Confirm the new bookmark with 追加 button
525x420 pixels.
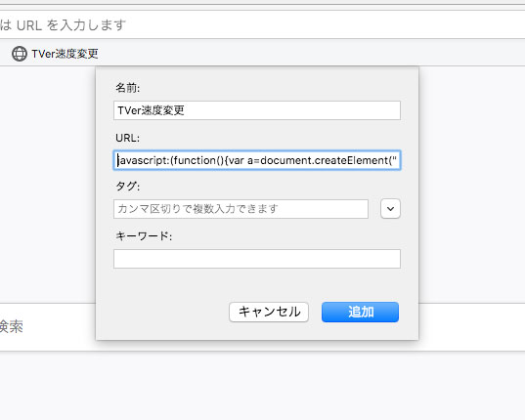[x=361, y=312]
